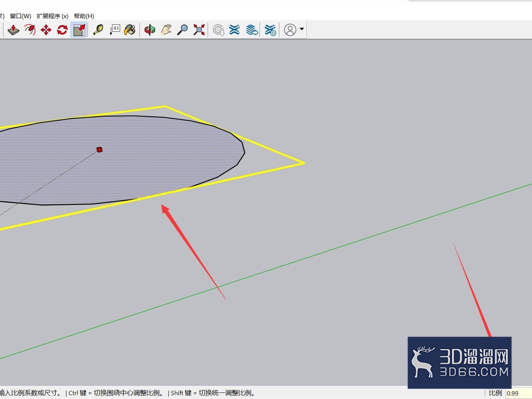Select the Follow Me tool

(30, 30)
